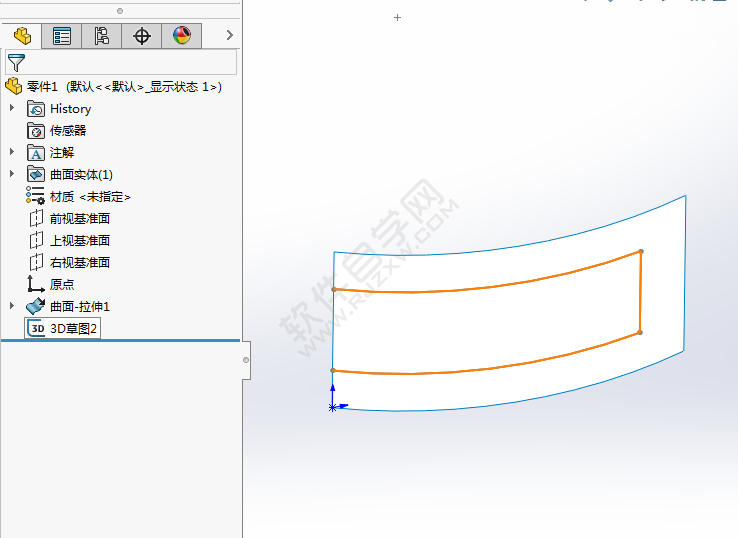Focus the feature tree filter field

point(121,62)
